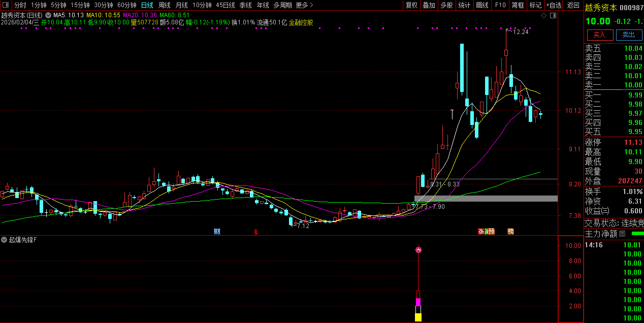
Task: Click the 财 financial report marker
Action: (x=217, y=232)
